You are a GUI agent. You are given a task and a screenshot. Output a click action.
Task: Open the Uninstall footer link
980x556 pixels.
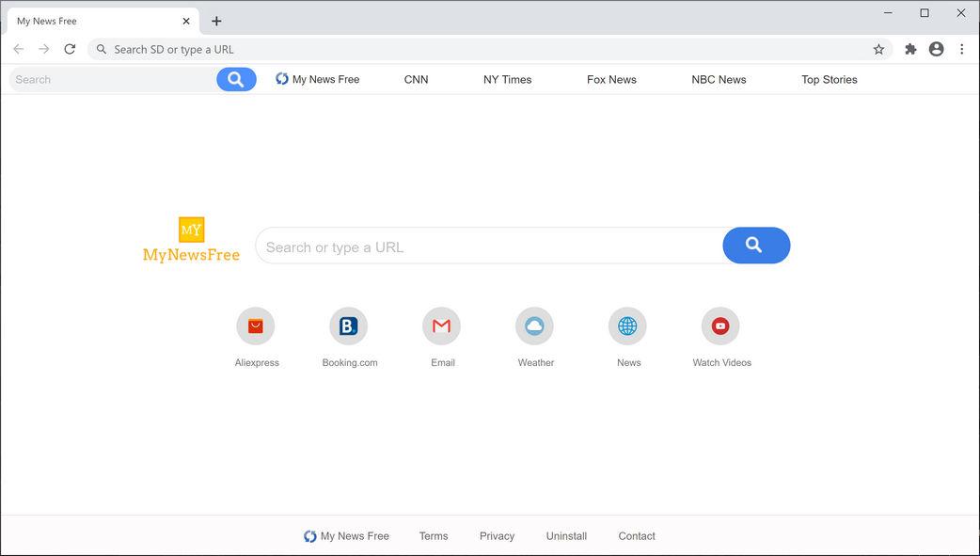(x=566, y=536)
